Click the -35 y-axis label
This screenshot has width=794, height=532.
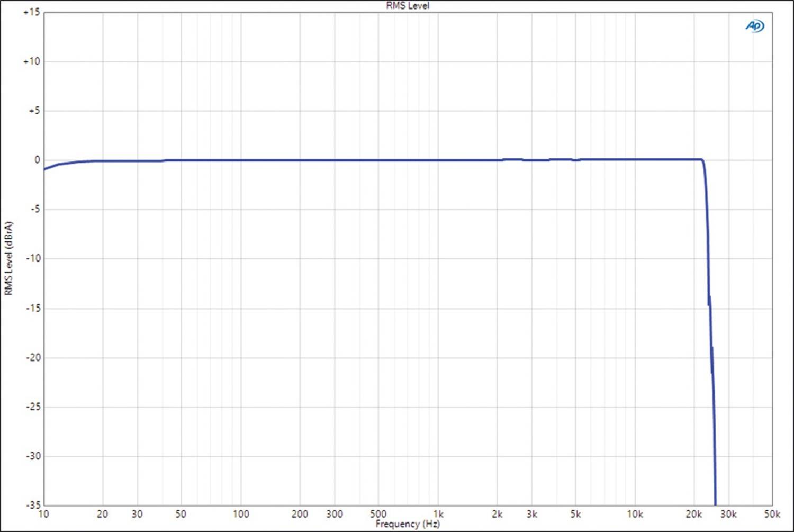[33, 505]
